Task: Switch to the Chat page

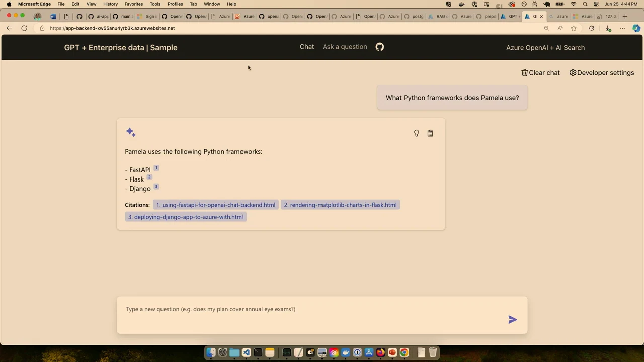Action: click(x=307, y=47)
